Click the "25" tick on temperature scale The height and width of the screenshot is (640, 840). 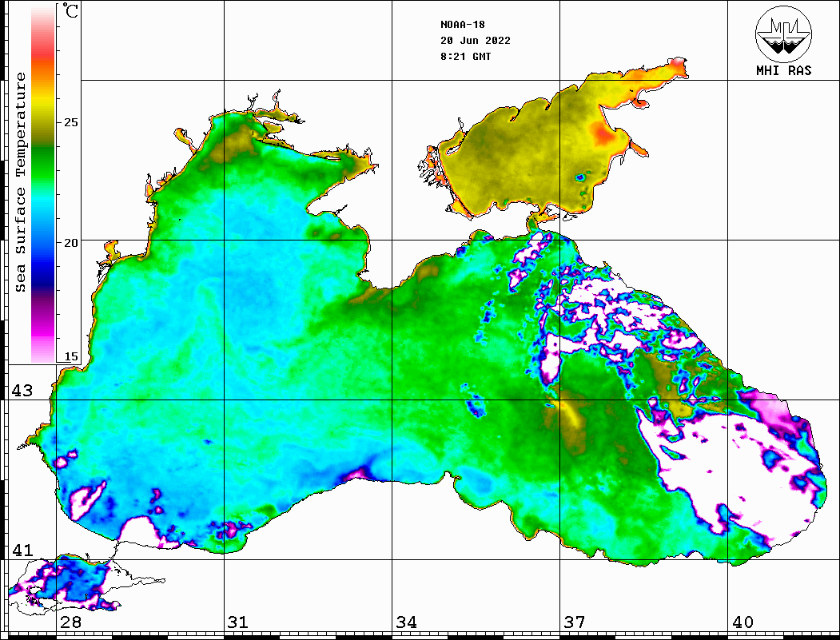click(x=70, y=122)
